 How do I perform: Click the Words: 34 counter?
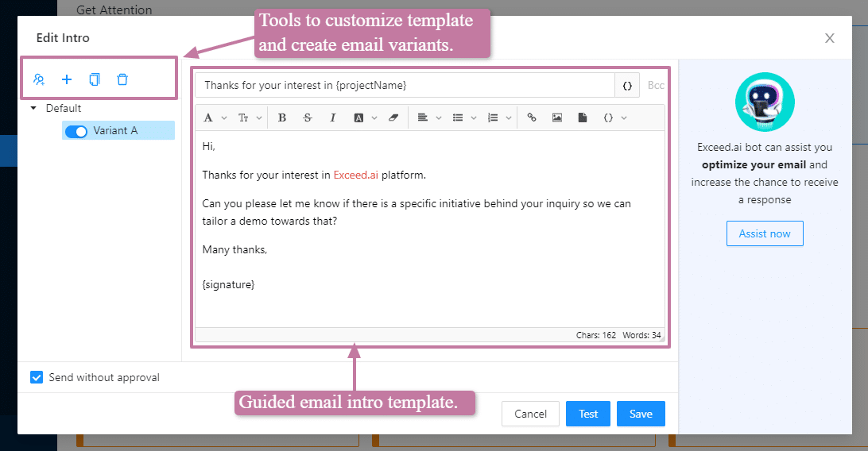click(x=641, y=336)
